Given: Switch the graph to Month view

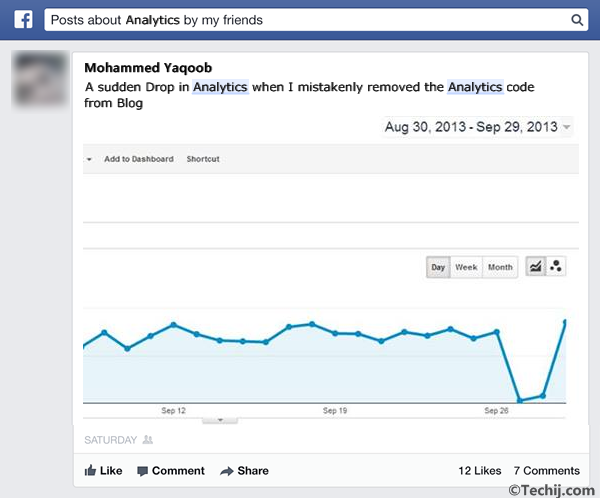Looking at the screenshot, I should 500,267.
